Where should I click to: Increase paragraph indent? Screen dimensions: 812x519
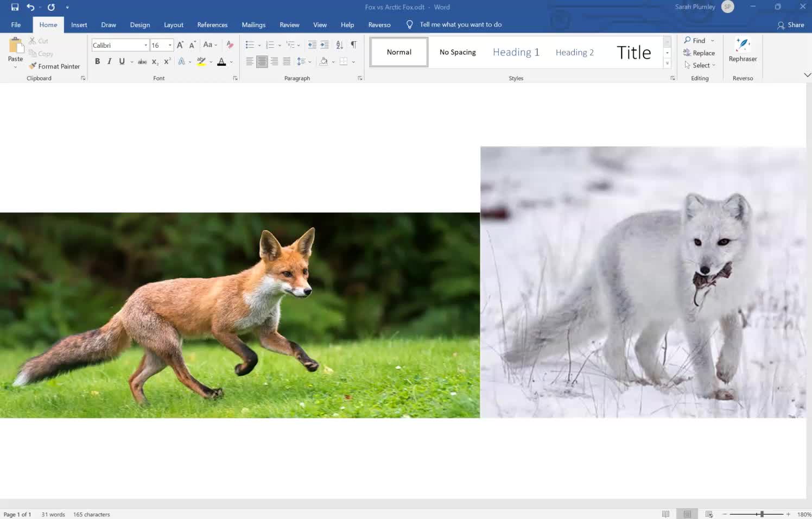[x=325, y=45]
